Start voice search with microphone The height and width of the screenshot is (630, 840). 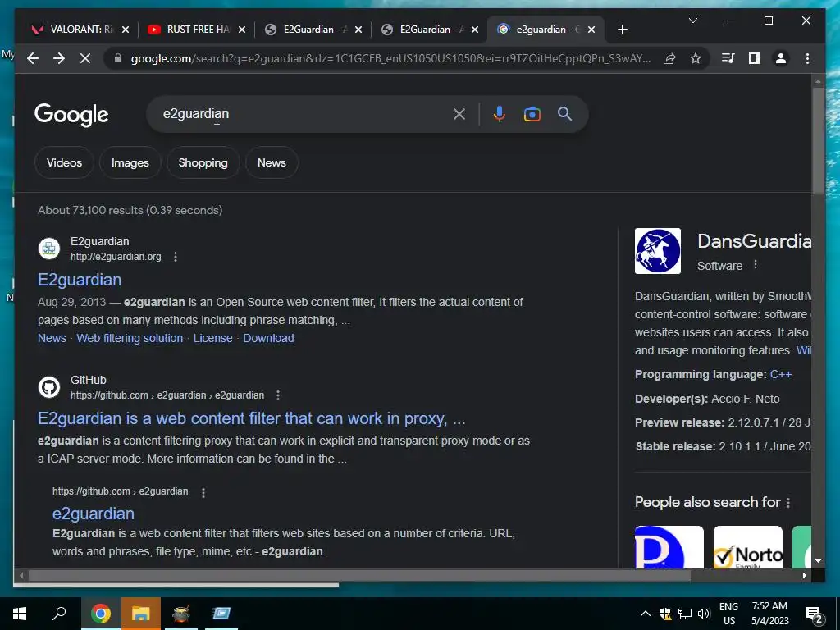point(500,114)
